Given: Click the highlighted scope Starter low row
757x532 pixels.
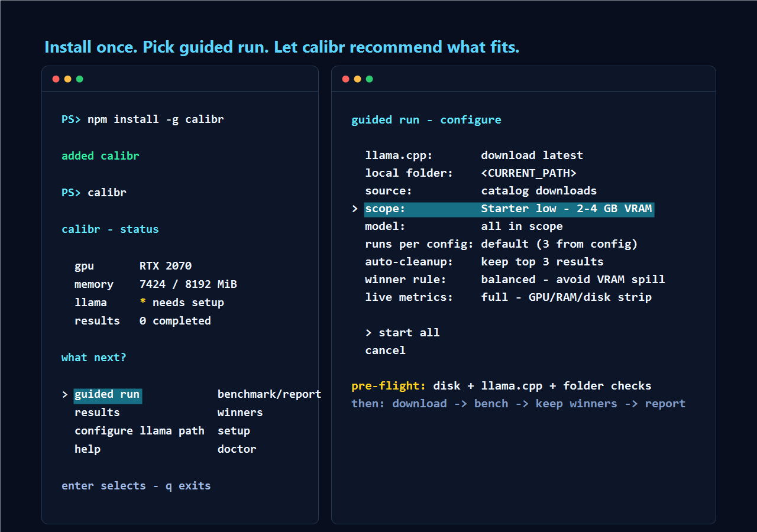Looking at the screenshot, I should point(509,209).
